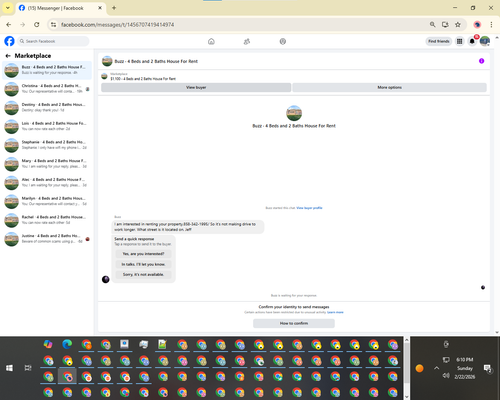Click Chrome's forward navigation arrow
The height and width of the screenshot is (400, 500).
click(23, 25)
